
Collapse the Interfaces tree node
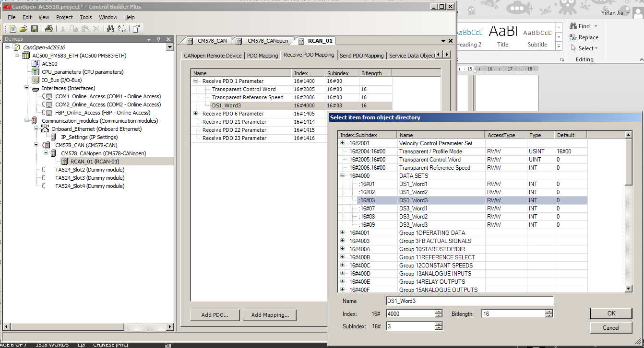27,88
